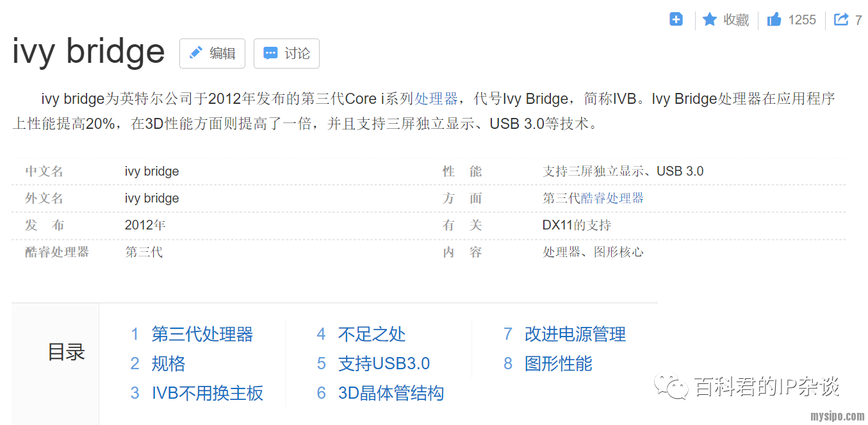868x425 pixels.
Task: Click the star favorite icon
Action: [x=709, y=20]
